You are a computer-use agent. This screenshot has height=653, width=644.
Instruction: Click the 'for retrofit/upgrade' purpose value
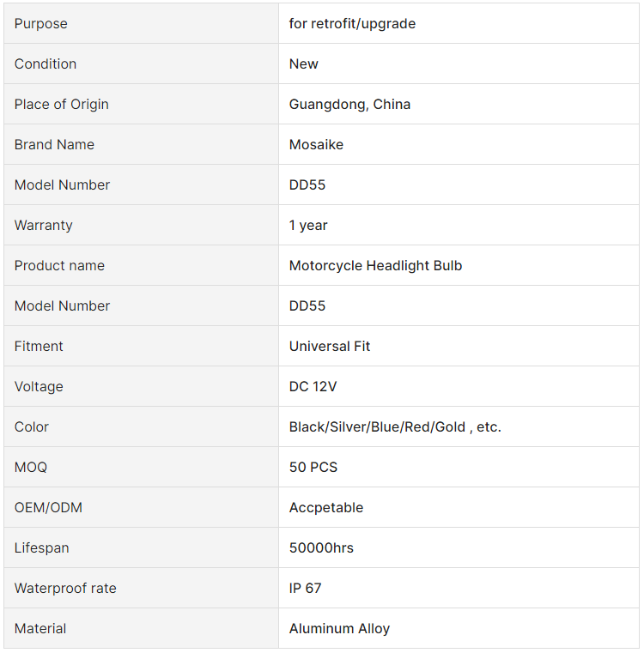pos(352,24)
